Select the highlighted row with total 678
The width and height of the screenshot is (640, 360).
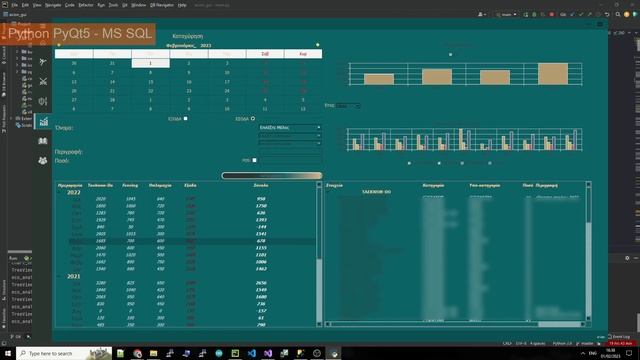point(192,241)
